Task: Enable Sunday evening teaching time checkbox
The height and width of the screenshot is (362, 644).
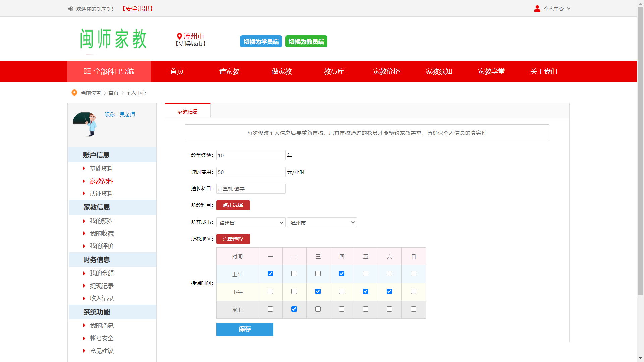Action: point(414,309)
